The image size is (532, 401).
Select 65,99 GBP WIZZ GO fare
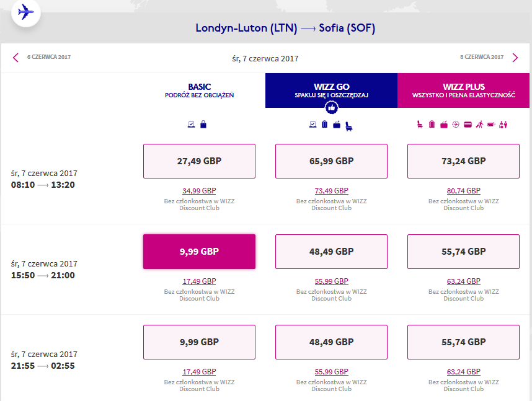point(332,161)
